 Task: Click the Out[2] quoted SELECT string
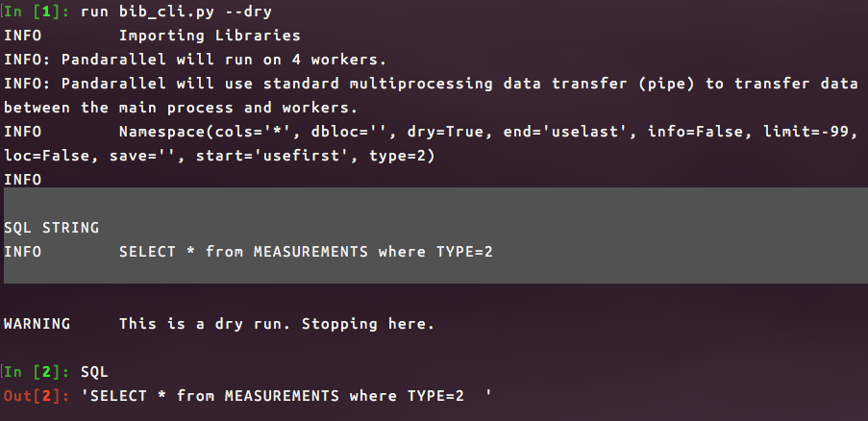click(286, 396)
